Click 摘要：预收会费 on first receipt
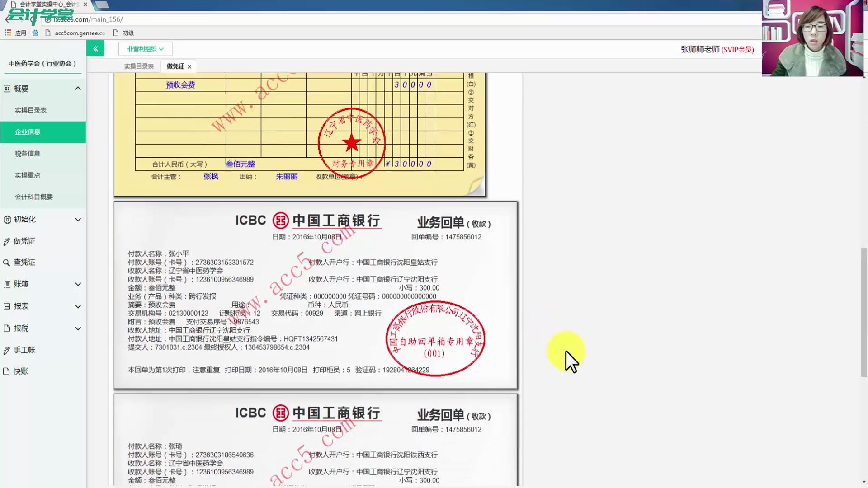 coord(151,305)
